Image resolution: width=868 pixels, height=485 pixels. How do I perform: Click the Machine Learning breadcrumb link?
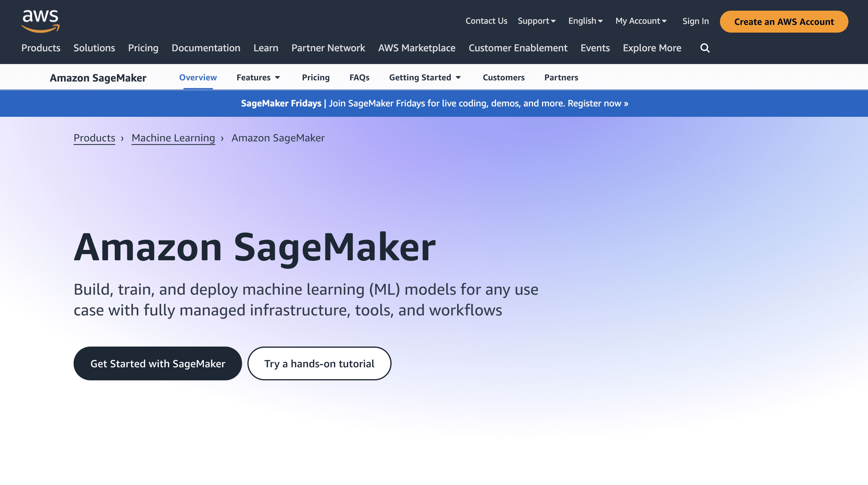pyautogui.click(x=173, y=138)
